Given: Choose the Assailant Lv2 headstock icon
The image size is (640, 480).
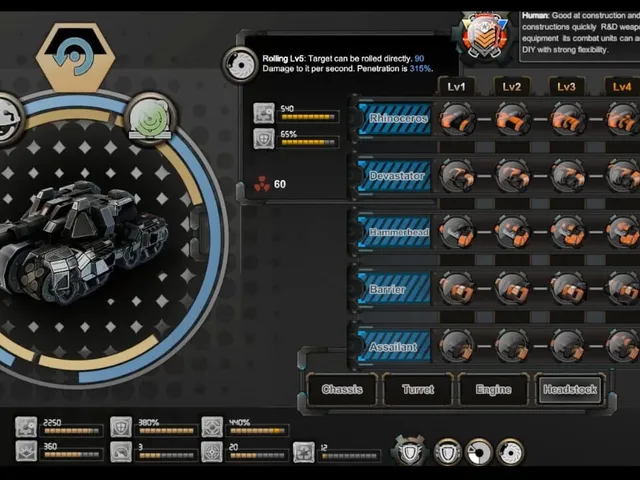Looking at the screenshot, I should coord(512,346).
